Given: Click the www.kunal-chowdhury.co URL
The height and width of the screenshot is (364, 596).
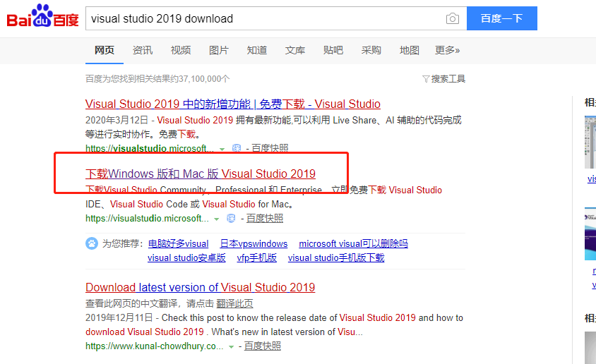Looking at the screenshot, I should pyautogui.click(x=155, y=346).
